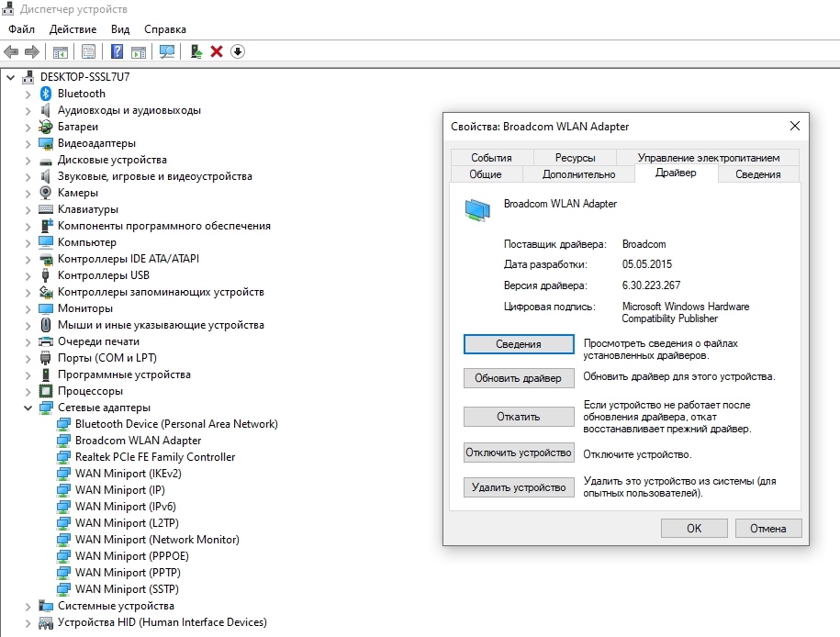Click the Back arrow in the toolbar
The image size is (840, 637).
coord(11,52)
